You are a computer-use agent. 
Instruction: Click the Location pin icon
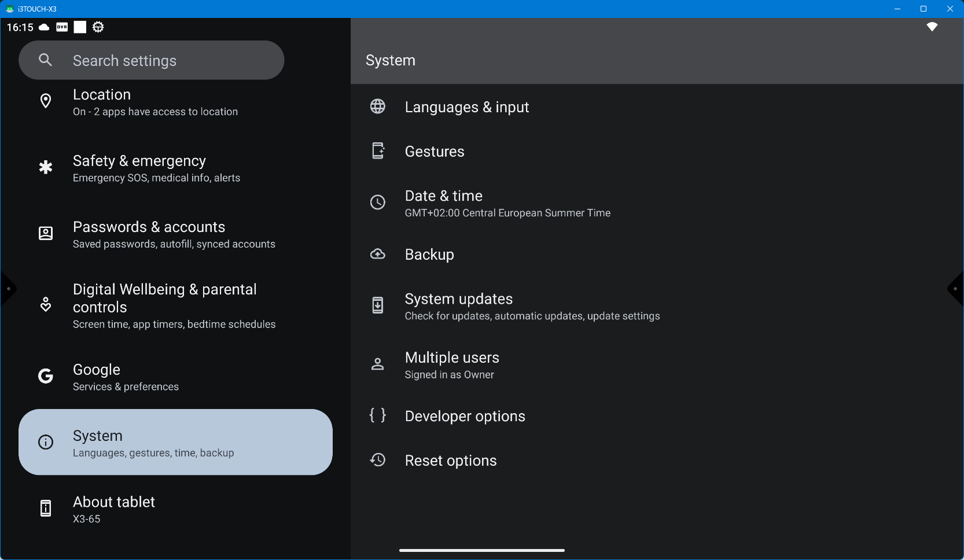coord(46,101)
